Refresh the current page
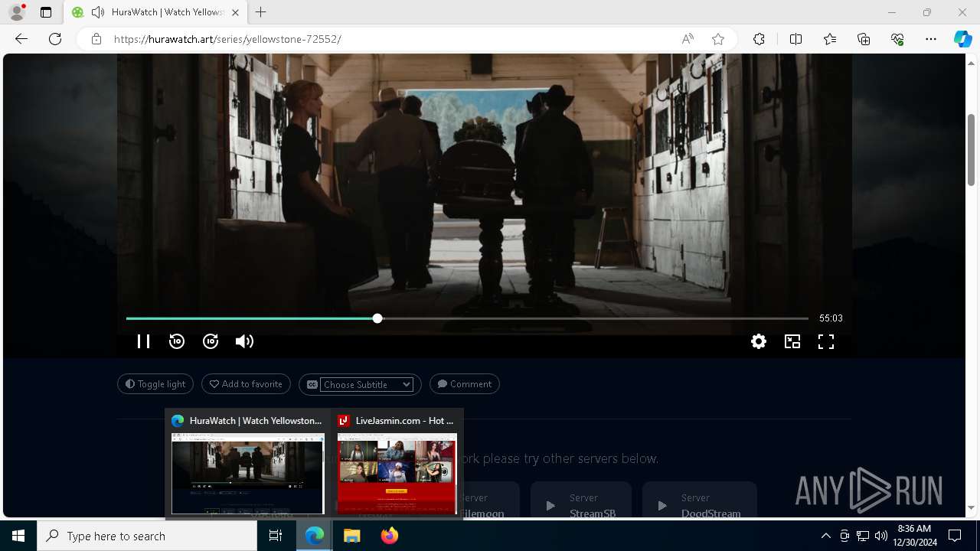 (55, 39)
